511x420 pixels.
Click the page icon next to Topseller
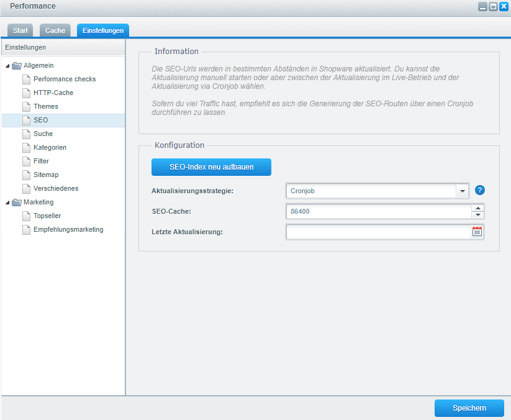[26, 216]
